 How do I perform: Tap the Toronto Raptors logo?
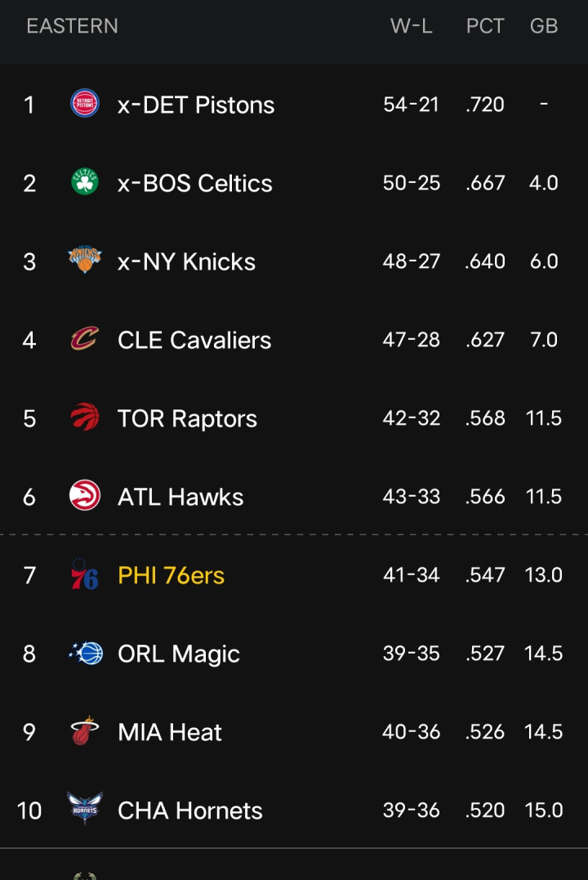click(x=84, y=418)
